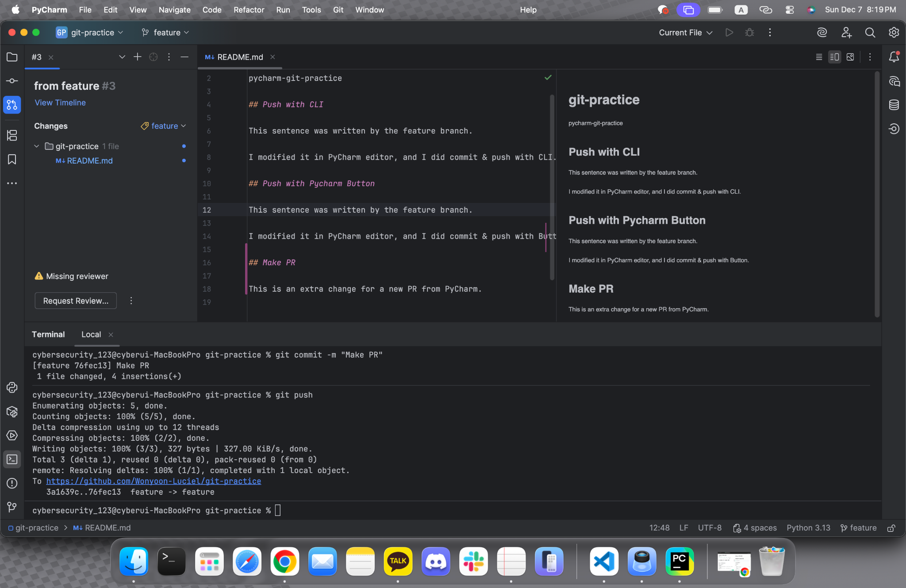This screenshot has height=588, width=906.
Task: Click the Request Review button
Action: point(76,301)
